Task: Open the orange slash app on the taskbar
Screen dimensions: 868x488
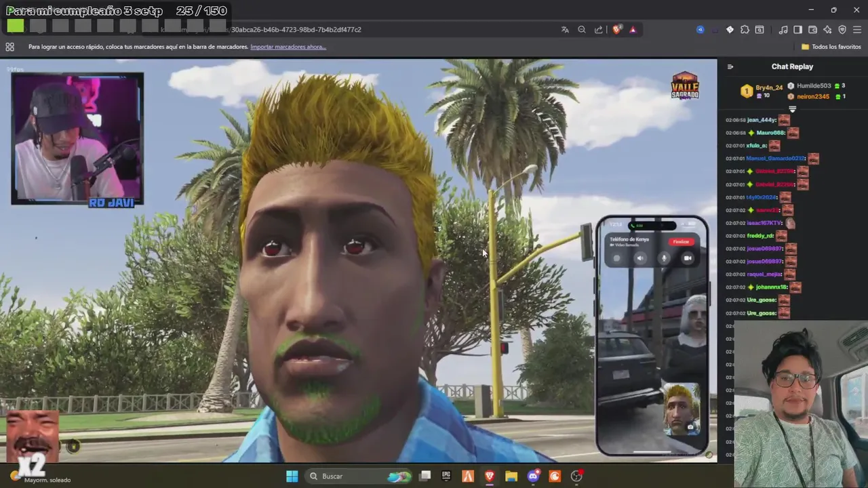Action: pos(468,476)
